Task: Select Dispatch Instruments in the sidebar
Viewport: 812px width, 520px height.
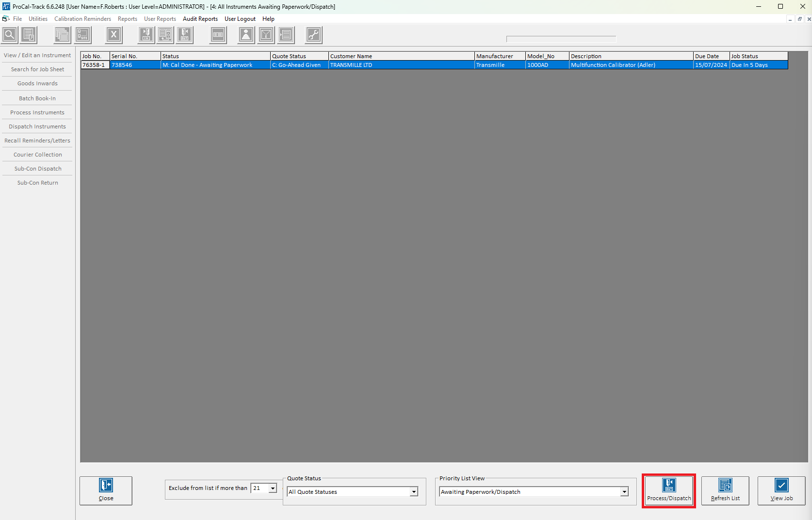Action: tap(37, 126)
